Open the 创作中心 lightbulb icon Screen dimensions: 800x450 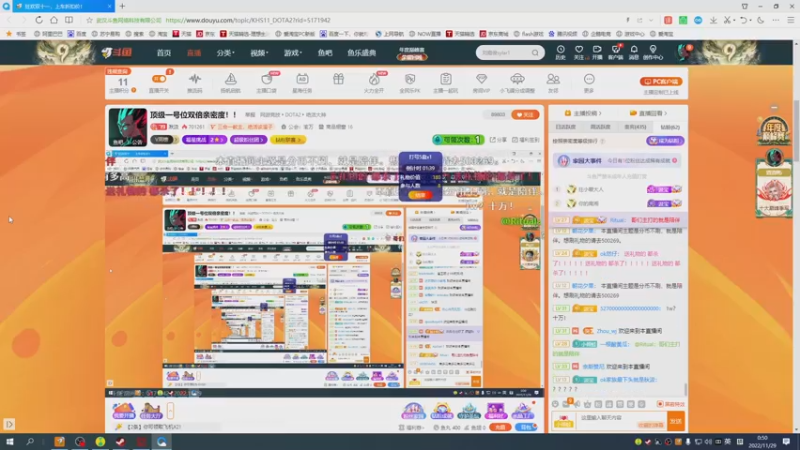click(x=653, y=52)
